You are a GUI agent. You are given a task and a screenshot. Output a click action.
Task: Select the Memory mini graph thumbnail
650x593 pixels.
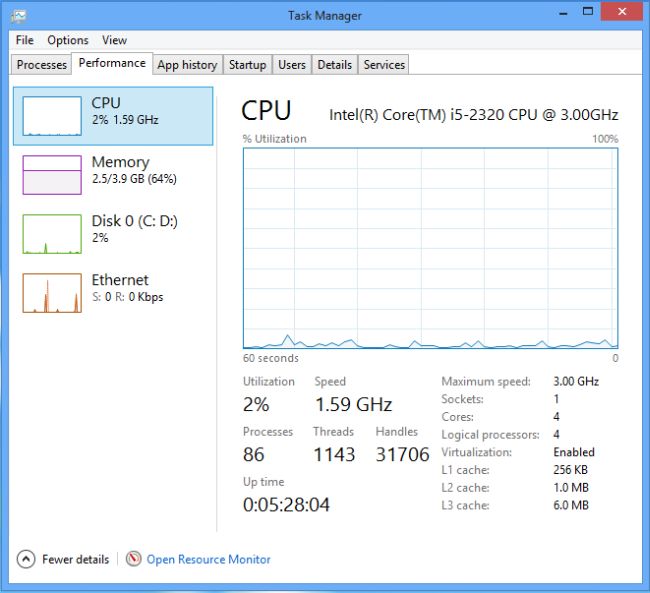point(52,175)
